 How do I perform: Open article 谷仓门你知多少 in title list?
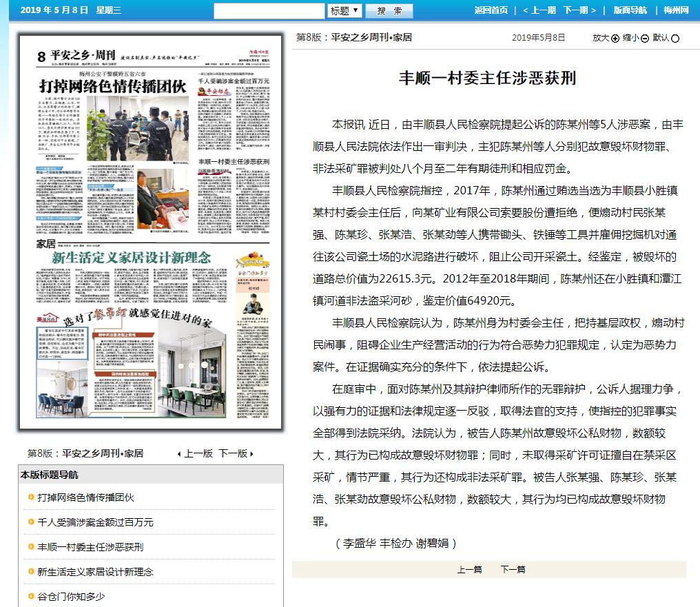click(71, 597)
